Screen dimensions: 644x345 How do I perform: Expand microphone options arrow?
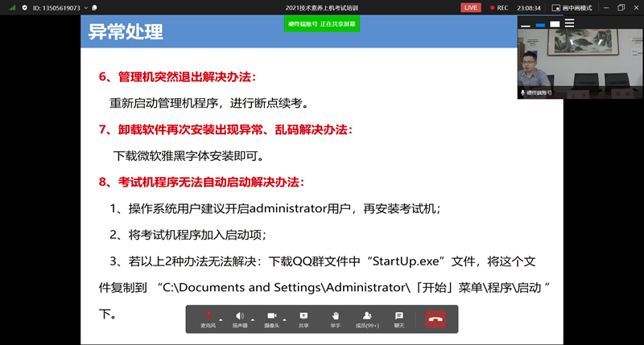pos(221,319)
